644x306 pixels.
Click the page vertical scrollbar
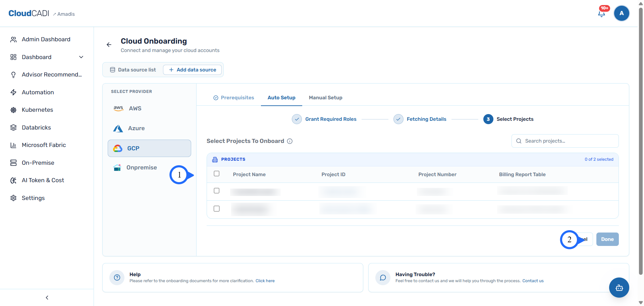[641, 141]
